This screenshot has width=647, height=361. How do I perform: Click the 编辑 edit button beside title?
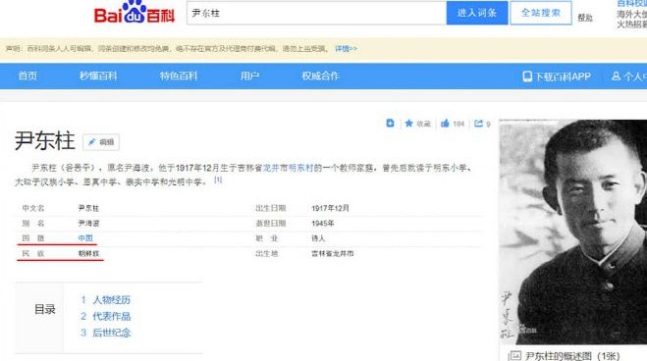tap(101, 142)
